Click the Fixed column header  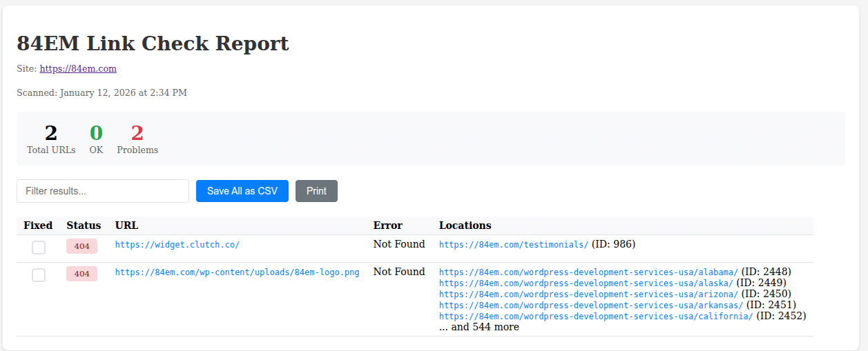click(x=38, y=225)
